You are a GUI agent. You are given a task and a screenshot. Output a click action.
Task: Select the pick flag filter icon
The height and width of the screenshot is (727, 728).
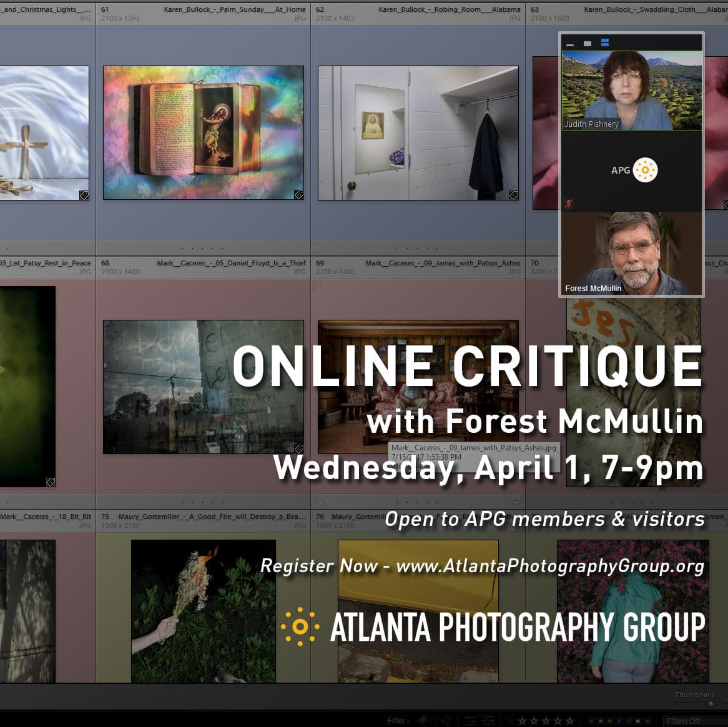(x=423, y=720)
